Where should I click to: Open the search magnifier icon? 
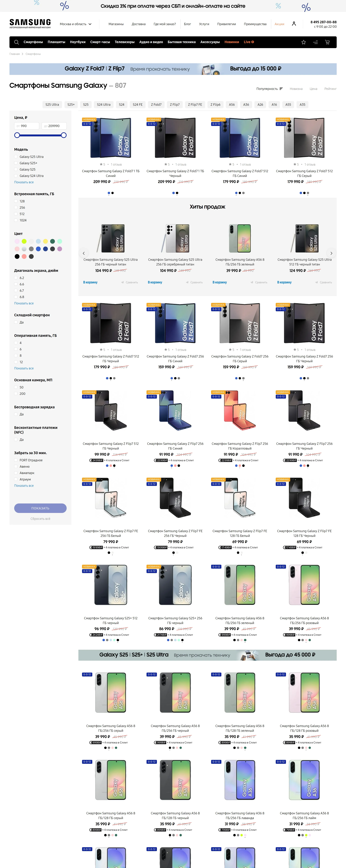[x=16, y=42]
